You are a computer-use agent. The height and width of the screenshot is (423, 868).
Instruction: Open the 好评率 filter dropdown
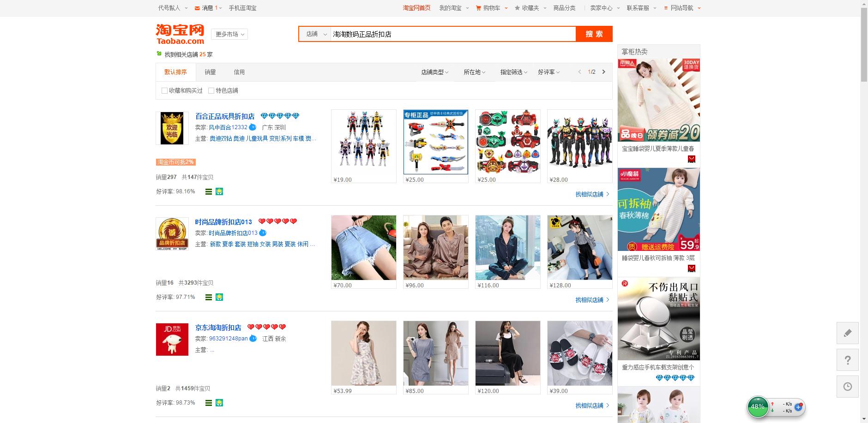click(x=549, y=72)
